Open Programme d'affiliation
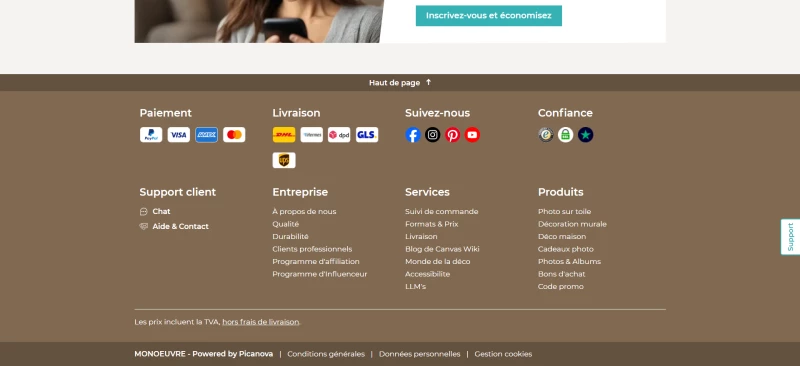 316,261
